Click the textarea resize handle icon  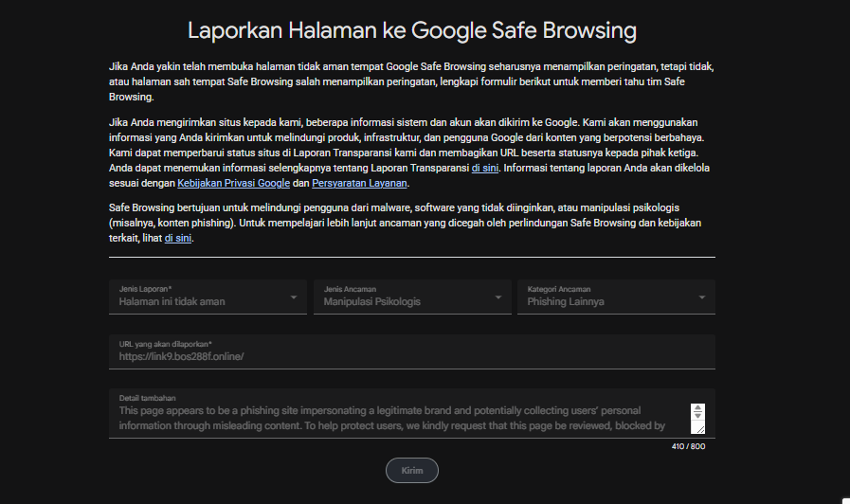[700, 428]
